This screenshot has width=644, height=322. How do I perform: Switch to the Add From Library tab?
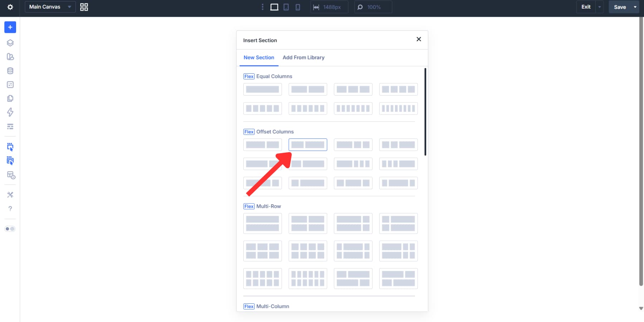point(303,58)
